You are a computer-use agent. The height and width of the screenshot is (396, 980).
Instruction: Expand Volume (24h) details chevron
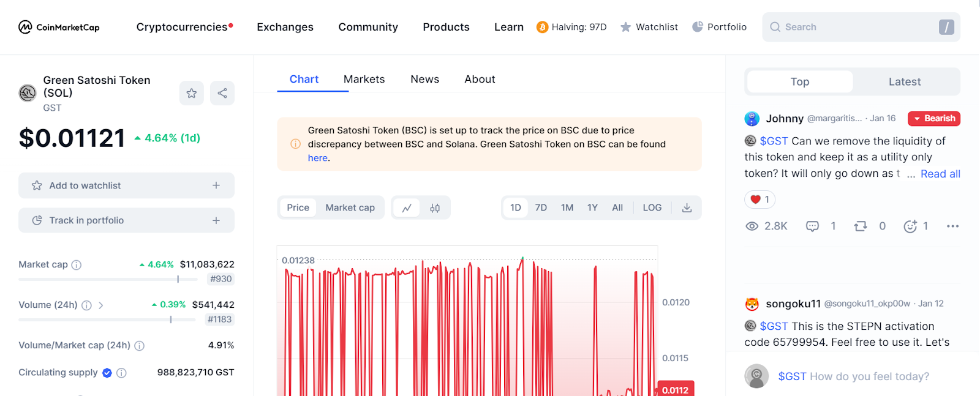click(x=101, y=305)
